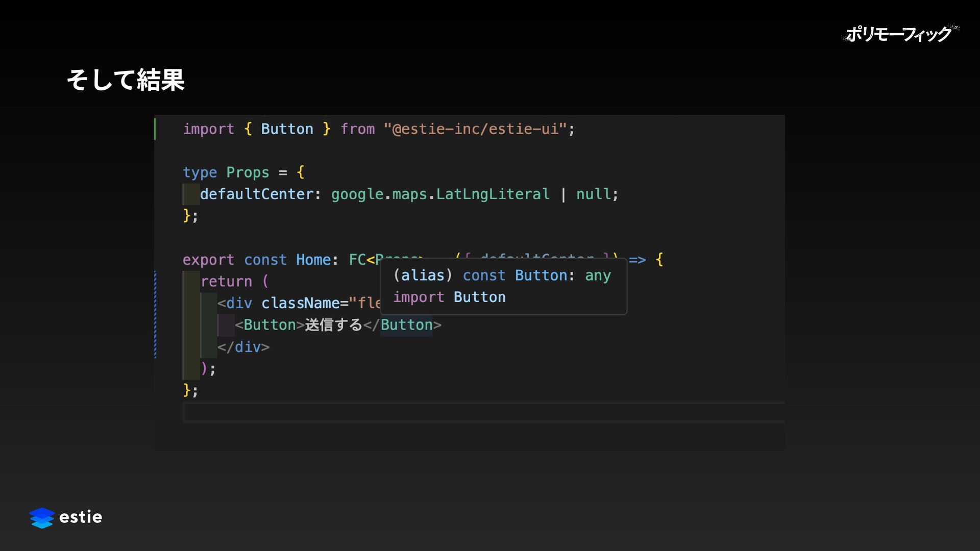Click the return keyword

click(x=226, y=282)
